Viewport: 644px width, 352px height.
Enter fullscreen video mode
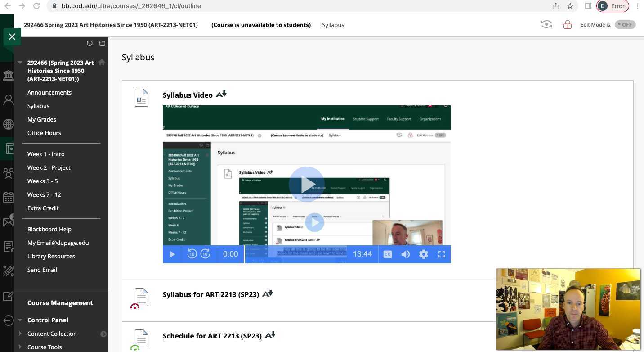tap(441, 254)
